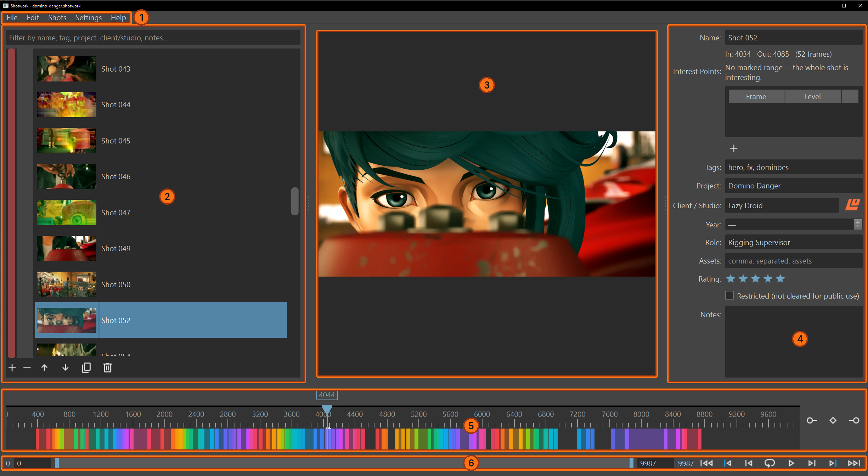
Task: Set shot out point on timeline
Action: [x=854, y=420]
